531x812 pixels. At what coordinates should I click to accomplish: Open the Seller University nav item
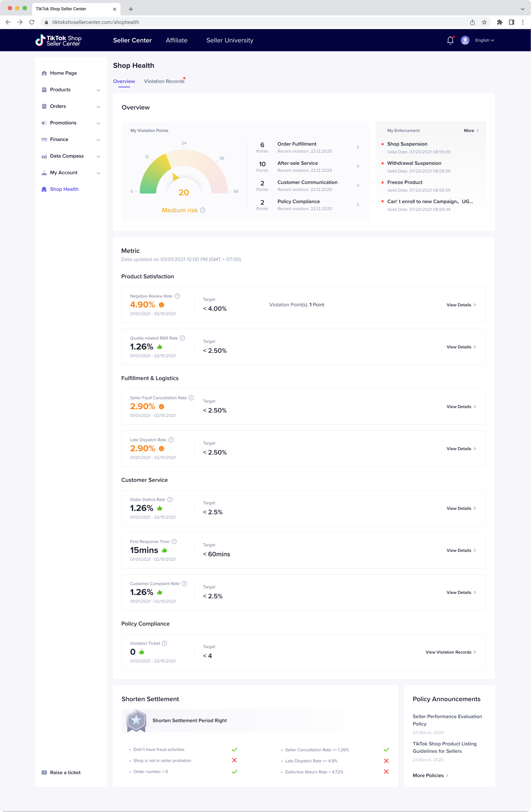point(230,40)
